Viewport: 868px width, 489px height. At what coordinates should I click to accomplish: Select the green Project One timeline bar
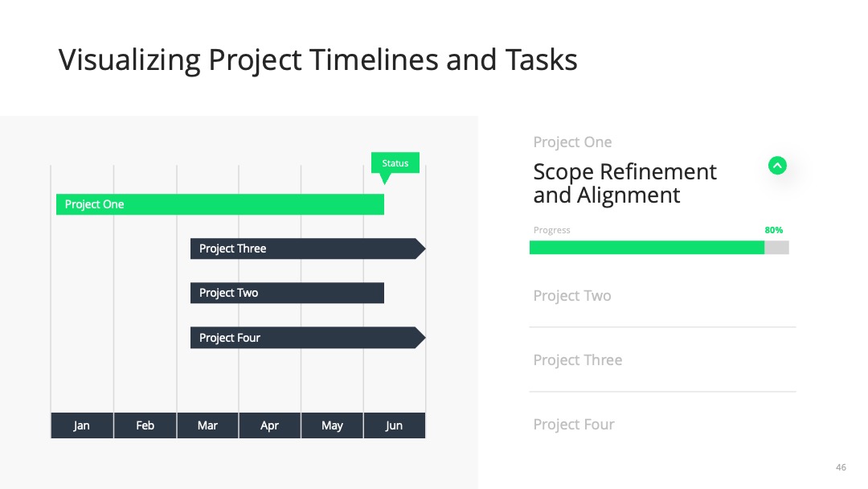pyautogui.click(x=219, y=204)
